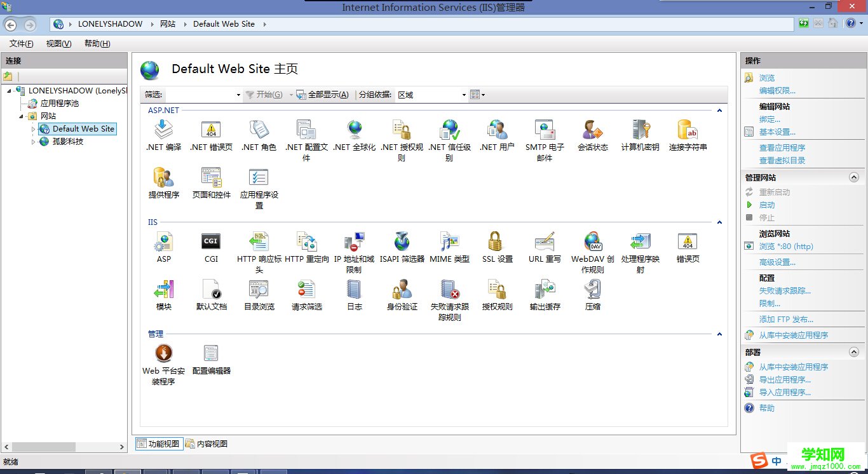Switch to the 功能视图 tab
Viewport: 868px width, 474px height.
point(159,444)
